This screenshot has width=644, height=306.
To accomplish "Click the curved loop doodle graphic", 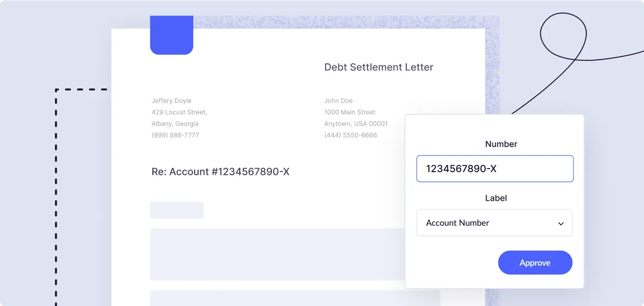I will 562,36.
